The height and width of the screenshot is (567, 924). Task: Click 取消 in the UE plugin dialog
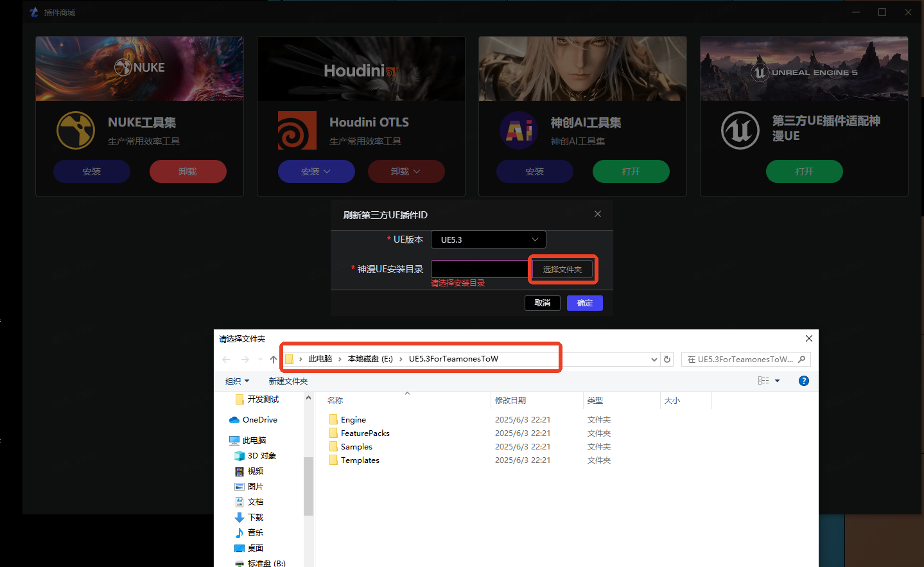543,303
